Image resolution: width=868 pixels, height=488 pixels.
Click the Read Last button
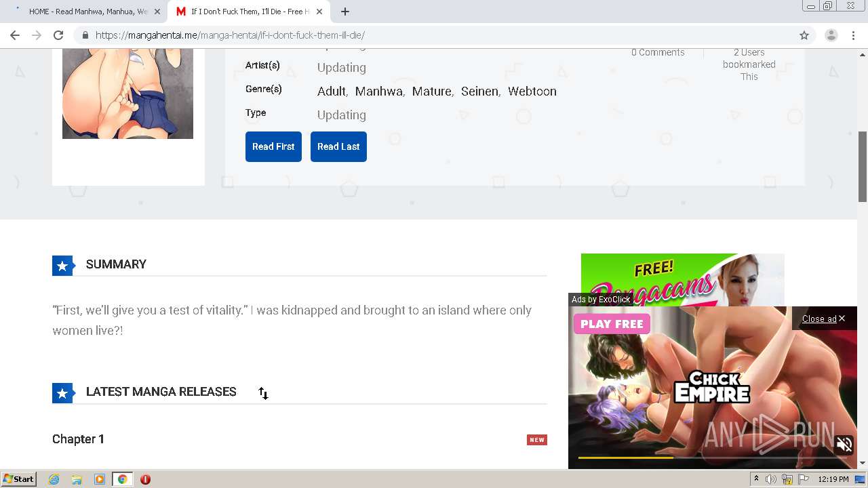338,146
